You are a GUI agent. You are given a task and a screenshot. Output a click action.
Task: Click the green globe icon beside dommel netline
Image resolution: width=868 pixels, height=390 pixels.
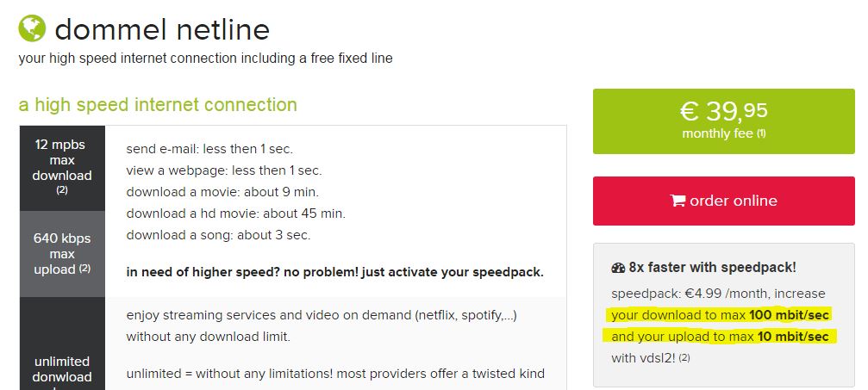tap(32, 28)
